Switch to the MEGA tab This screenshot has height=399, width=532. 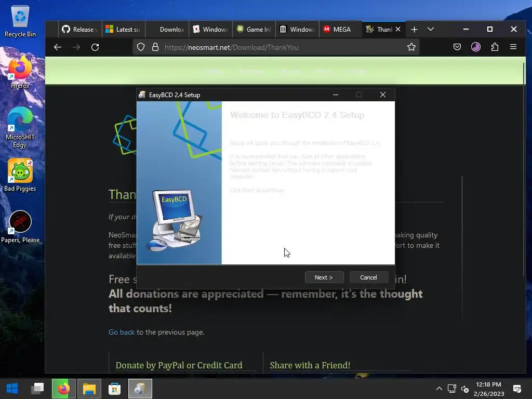point(341,30)
